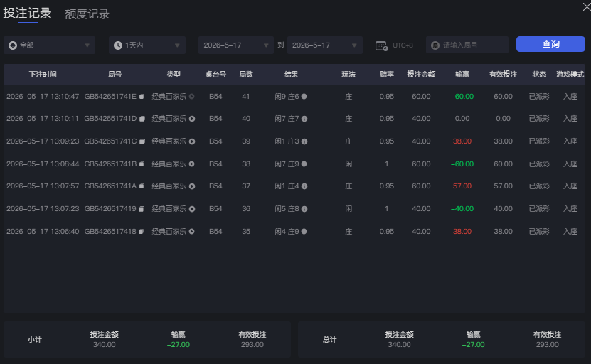Copy round number GB542651741D
Viewport: 591px width, 364px height.
(x=142, y=119)
